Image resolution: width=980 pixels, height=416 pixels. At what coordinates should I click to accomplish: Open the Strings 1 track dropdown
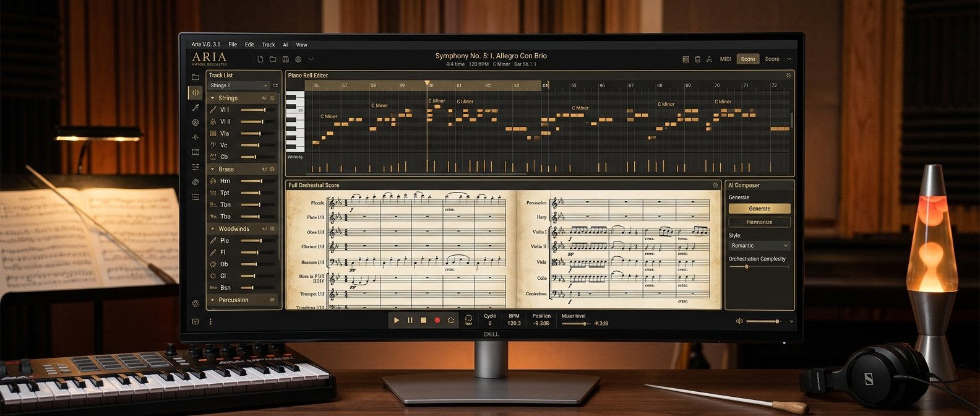click(x=239, y=85)
